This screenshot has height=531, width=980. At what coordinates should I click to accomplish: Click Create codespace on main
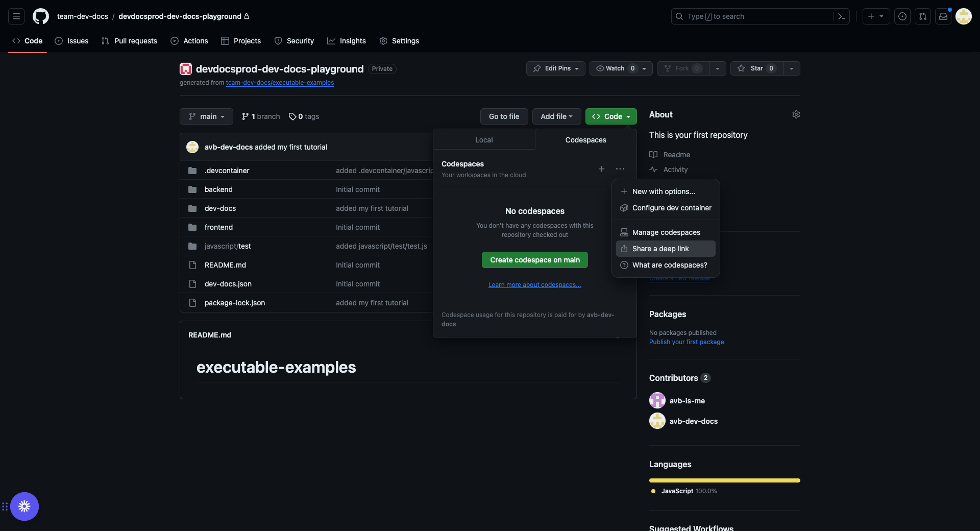pyautogui.click(x=534, y=259)
